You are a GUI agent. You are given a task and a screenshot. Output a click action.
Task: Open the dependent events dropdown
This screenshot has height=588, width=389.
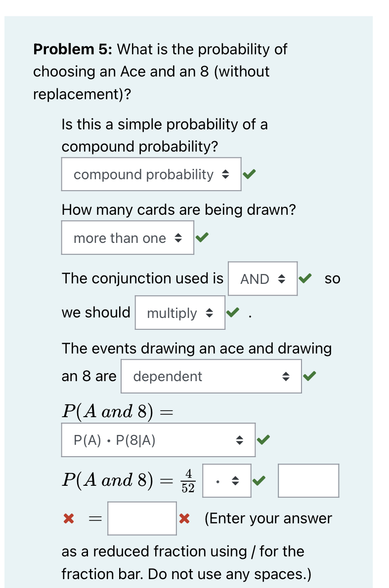point(211,376)
